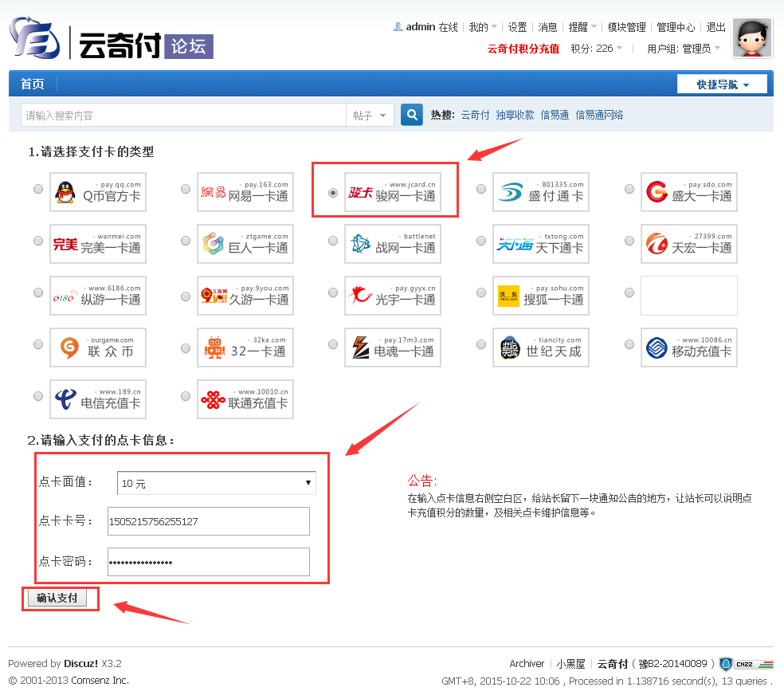
Task: Open the Archiver footer link
Action: (x=527, y=663)
